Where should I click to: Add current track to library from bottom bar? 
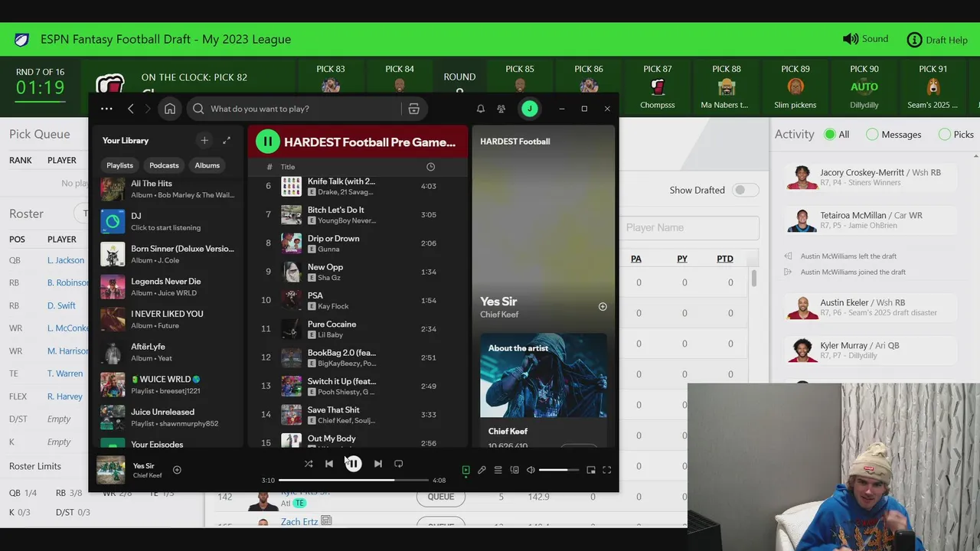pos(177,470)
